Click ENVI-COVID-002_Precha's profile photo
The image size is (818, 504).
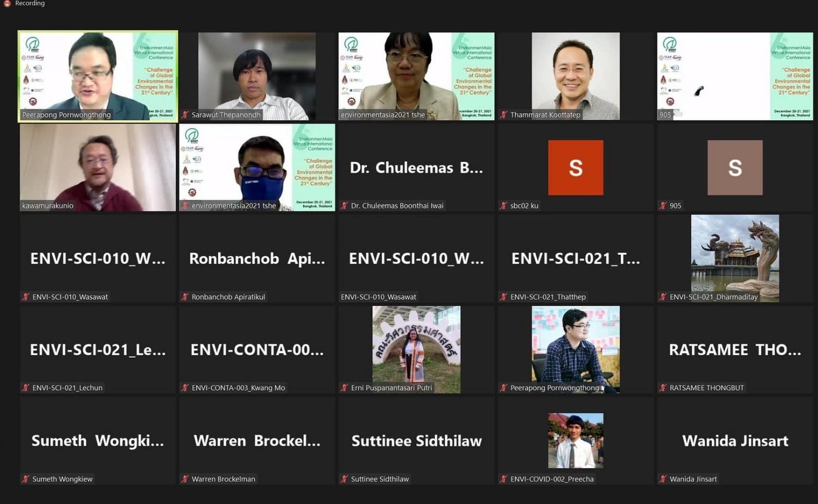(x=576, y=440)
